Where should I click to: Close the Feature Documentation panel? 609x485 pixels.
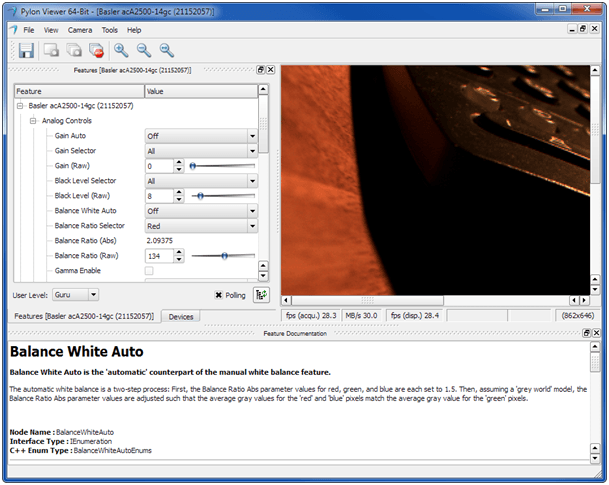click(x=597, y=333)
